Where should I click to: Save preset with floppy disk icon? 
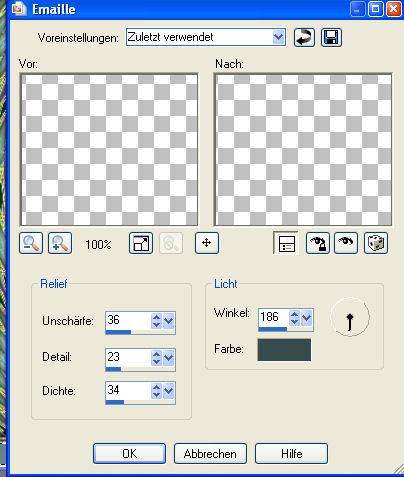tap(331, 37)
